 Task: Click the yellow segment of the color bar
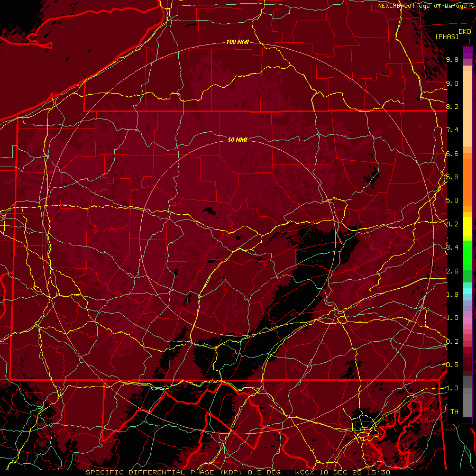467,226
